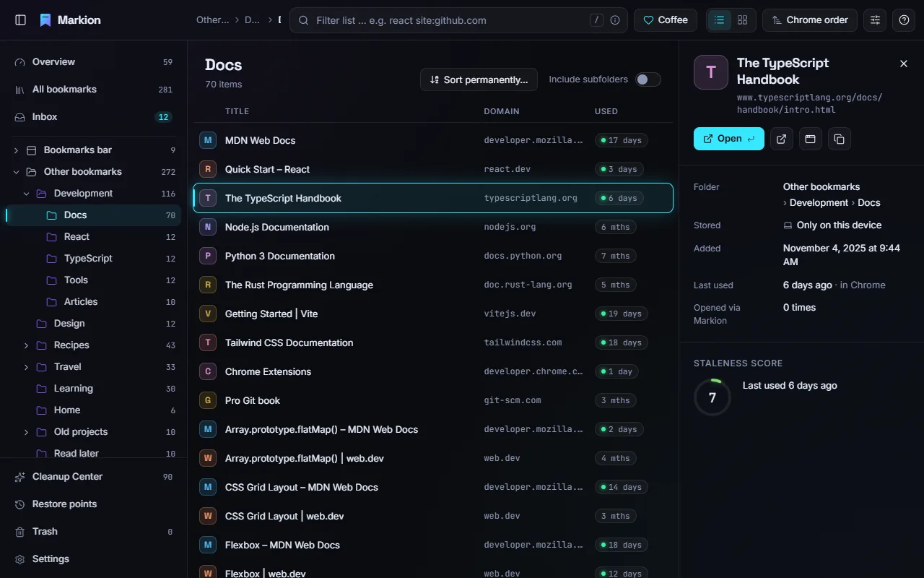Close the bookmark details panel
924x578 pixels.
[x=904, y=64]
